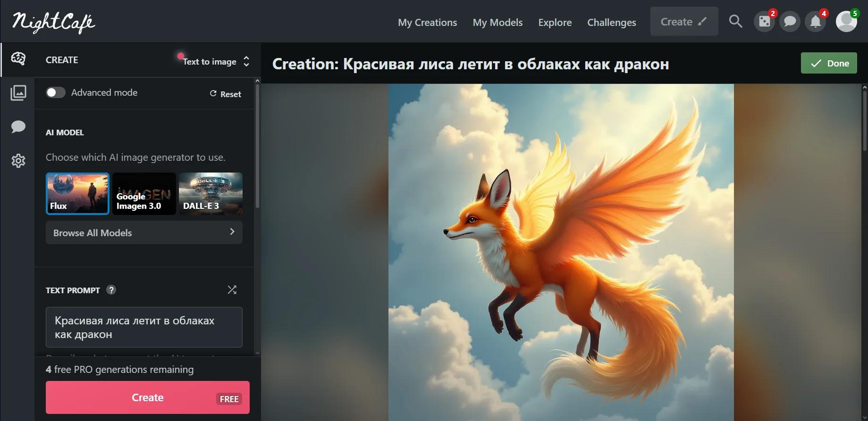Open the notifications bell icon
The width and height of the screenshot is (868, 421).
point(815,22)
